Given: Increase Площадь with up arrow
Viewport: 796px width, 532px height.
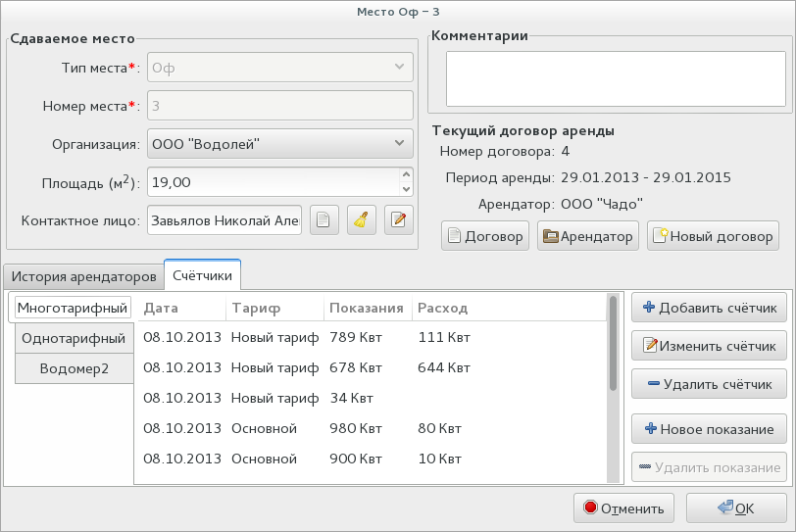Looking at the screenshot, I should click(406, 174).
